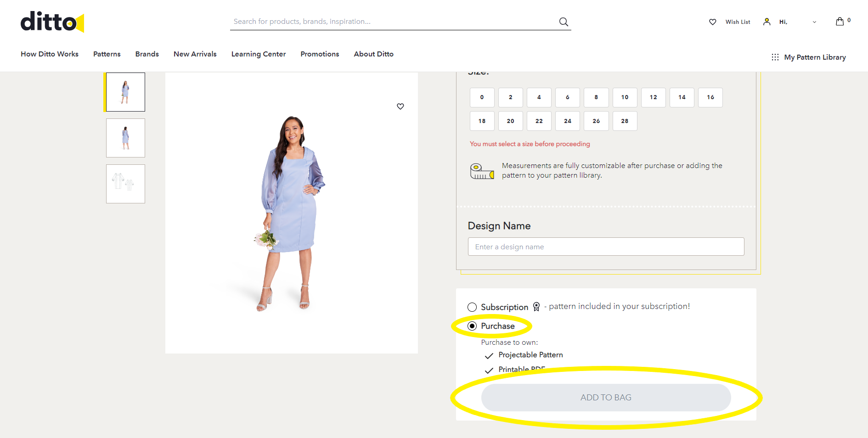Image resolution: width=868 pixels, height=438 pixels.
Task: Choose size 10
Action: point(625,97)
